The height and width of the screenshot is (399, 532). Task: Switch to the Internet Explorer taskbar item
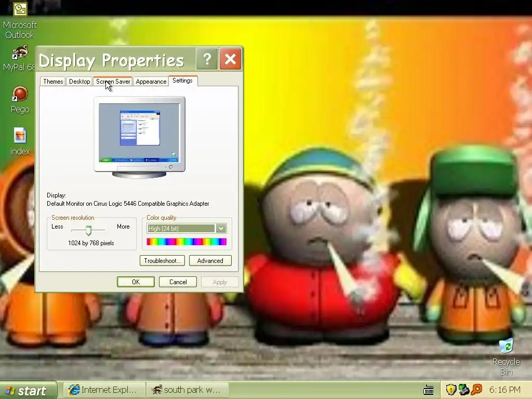point(104,390)
